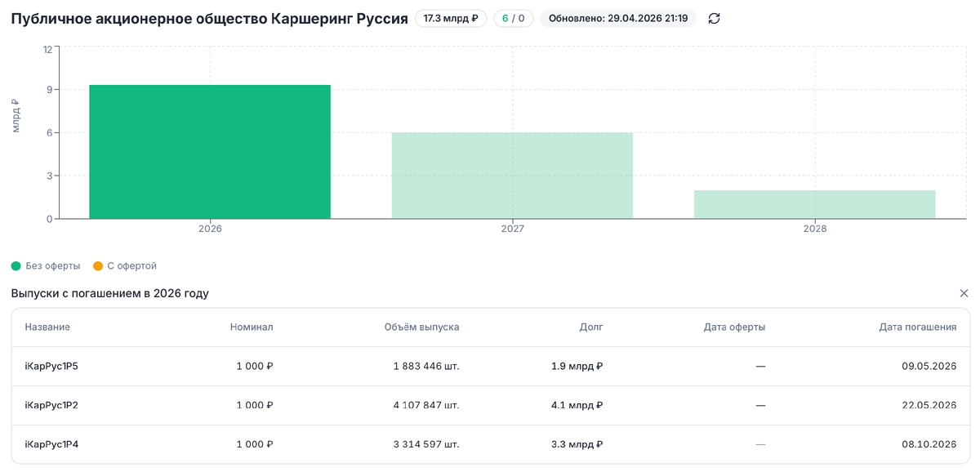Screen dimensions: 980x472
Task: Sort by the 'Долг' column header
Action: pos(591,327)
